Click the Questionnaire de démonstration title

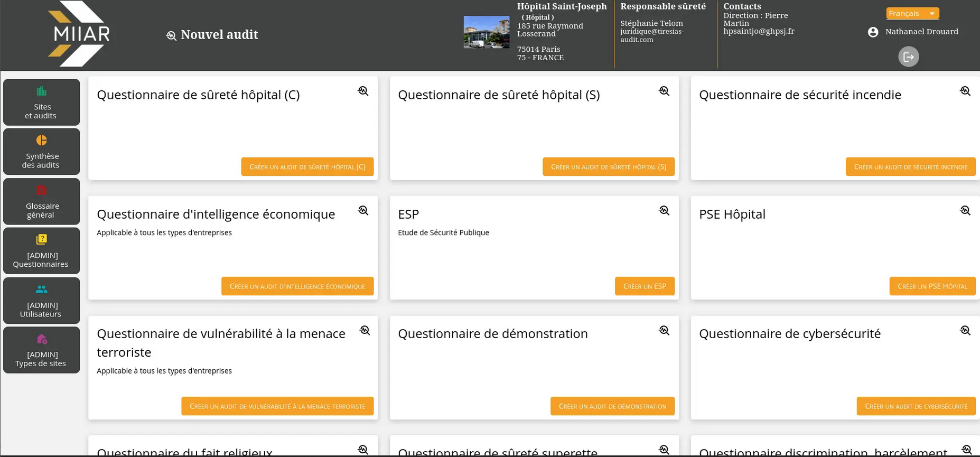click(493, 334)
